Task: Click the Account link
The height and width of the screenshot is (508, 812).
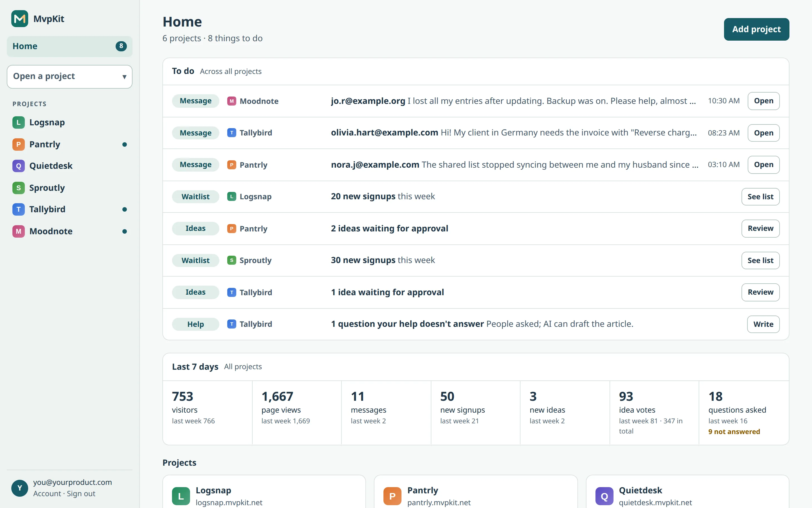Action: click(47, 494)
